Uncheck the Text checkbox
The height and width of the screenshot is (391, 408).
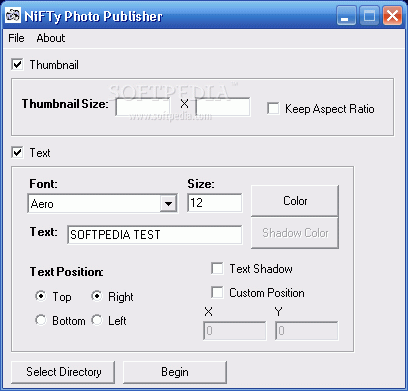[x=17, y=153]
